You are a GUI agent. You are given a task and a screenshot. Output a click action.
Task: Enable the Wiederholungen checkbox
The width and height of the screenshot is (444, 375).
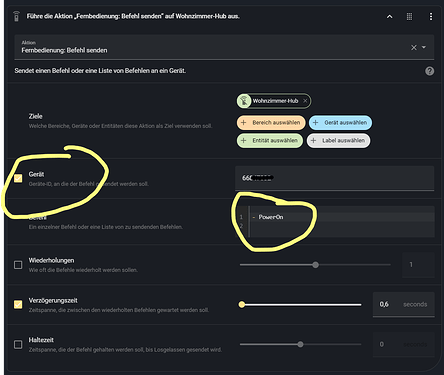18,265
